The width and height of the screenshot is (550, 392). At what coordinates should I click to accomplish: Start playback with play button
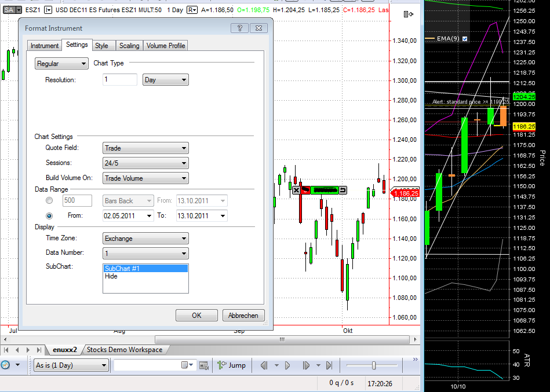point(287,365)
